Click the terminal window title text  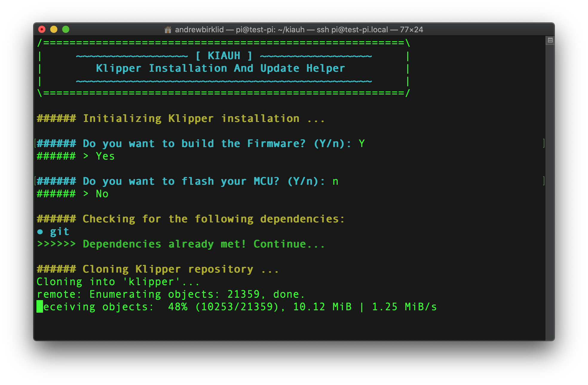point(299,30)
